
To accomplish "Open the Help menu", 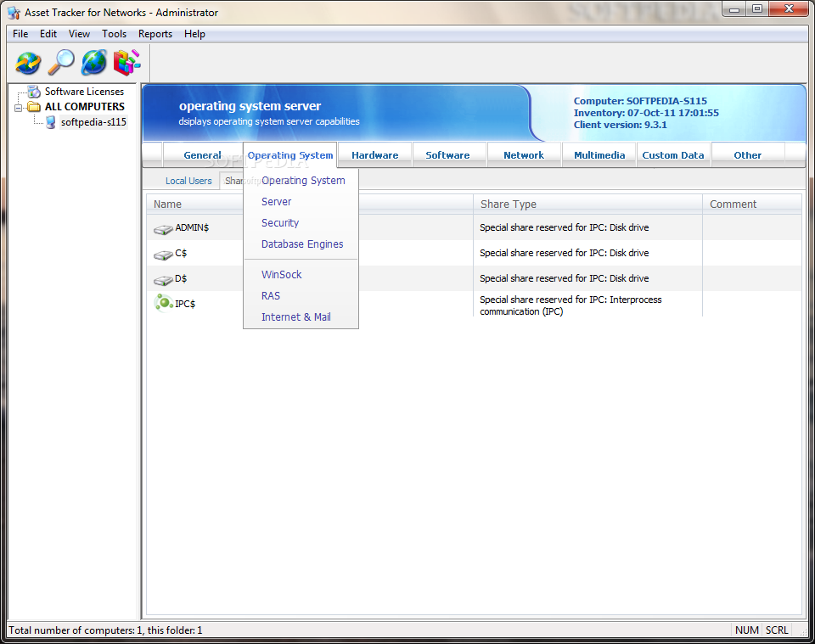I will pyautogui.click(x=194, y=34).
